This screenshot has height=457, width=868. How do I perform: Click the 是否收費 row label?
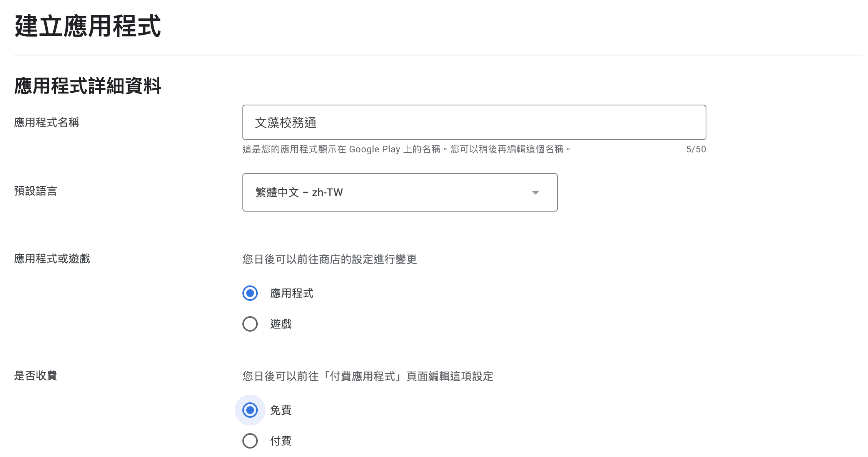(35, 375)
